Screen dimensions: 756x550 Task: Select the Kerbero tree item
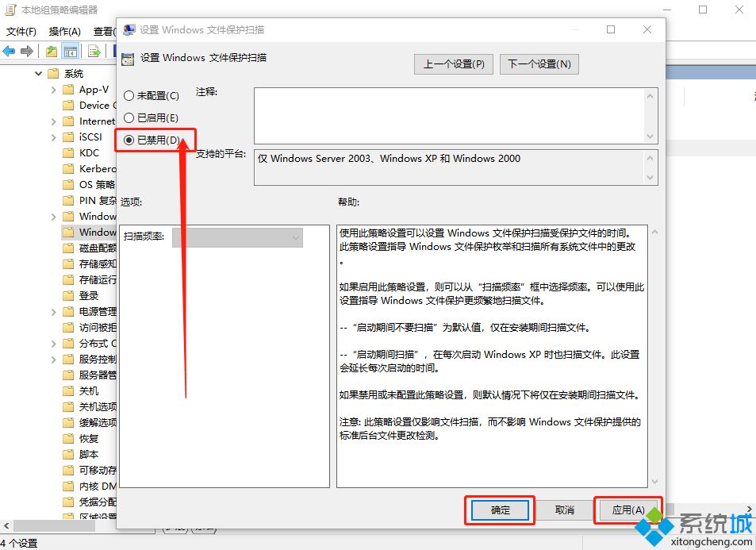pos(98,169)
